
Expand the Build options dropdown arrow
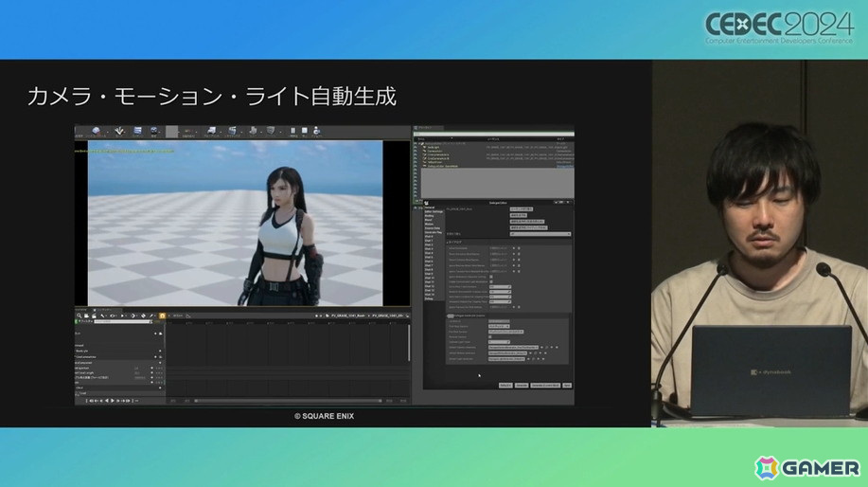tap(261, 133)
